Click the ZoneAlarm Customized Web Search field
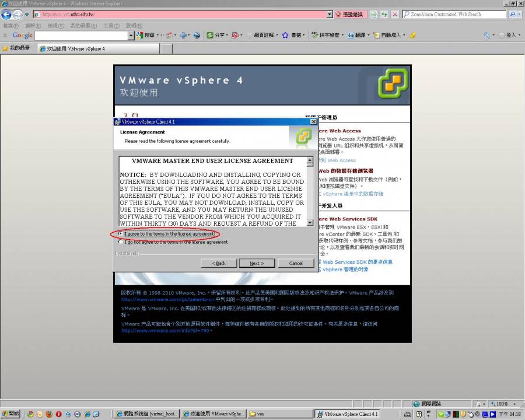525x420 pixels. click(x=455, y=14)
